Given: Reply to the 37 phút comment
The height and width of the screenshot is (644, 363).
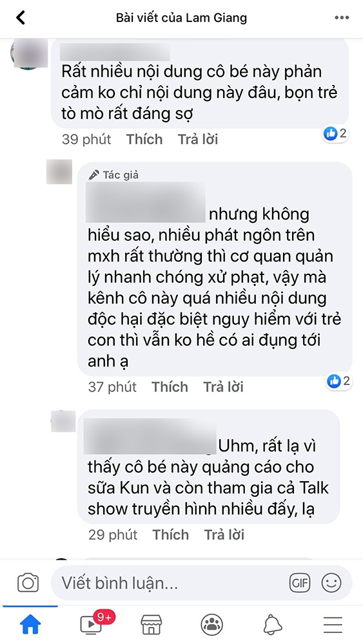Looking at the screenshot, I should click(223, 387).
